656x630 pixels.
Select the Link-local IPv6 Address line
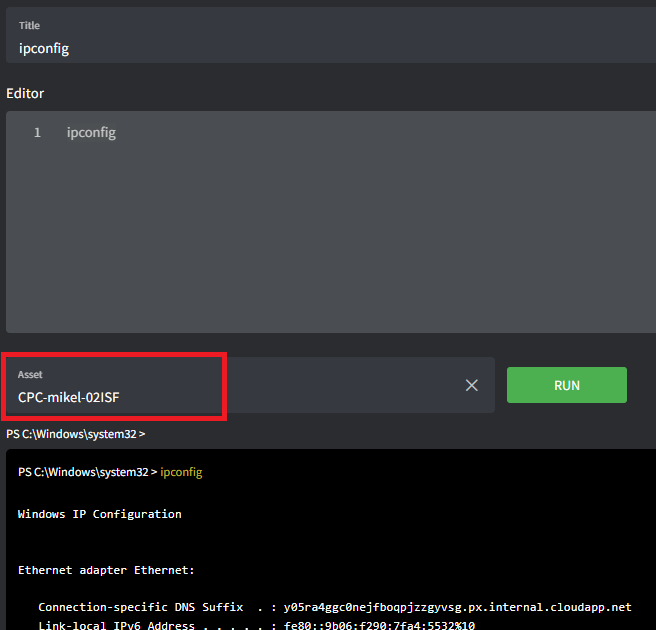pos(256,625)
